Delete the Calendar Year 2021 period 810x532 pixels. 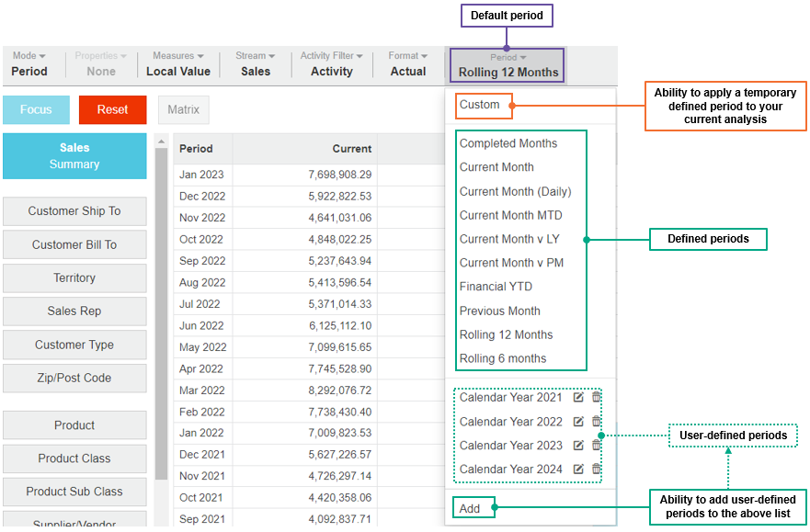pyautogui.click(x=596, y=397)
